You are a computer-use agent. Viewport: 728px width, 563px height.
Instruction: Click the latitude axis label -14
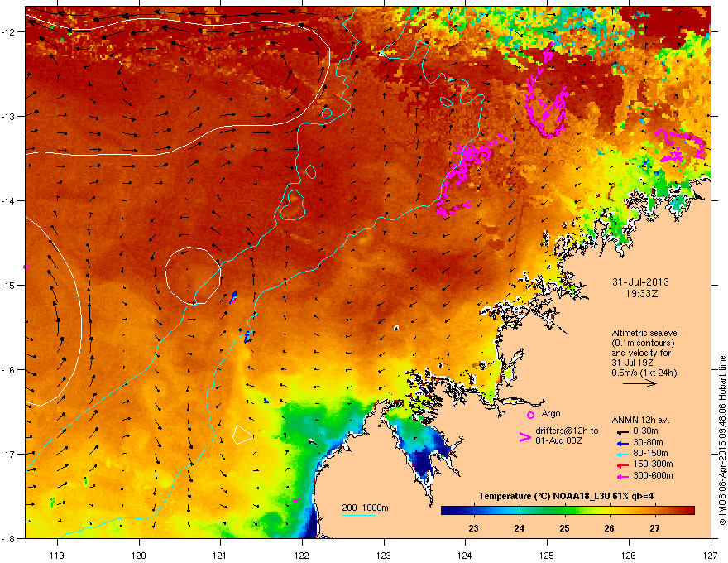(x=9, y=200)
